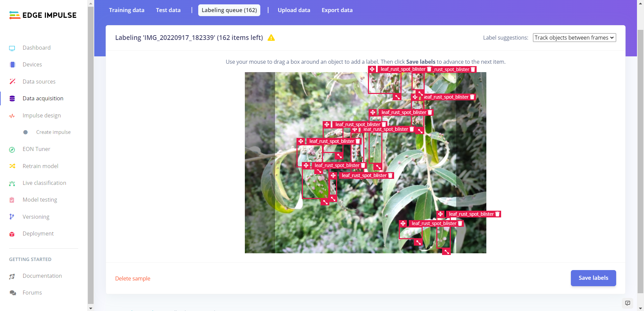The width and height of the screenshot is (644, 311).
Task: Click the Deployment box icon
Action: 12,234
